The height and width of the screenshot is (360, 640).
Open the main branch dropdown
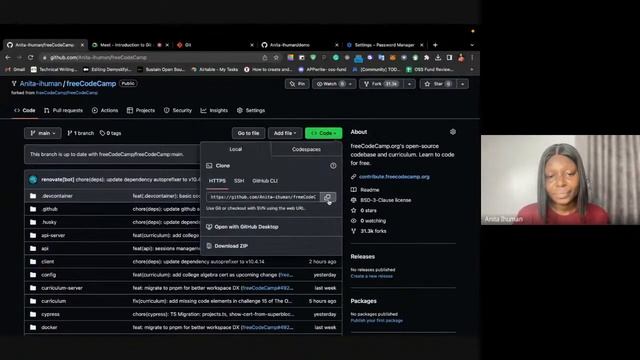(42, 133)
